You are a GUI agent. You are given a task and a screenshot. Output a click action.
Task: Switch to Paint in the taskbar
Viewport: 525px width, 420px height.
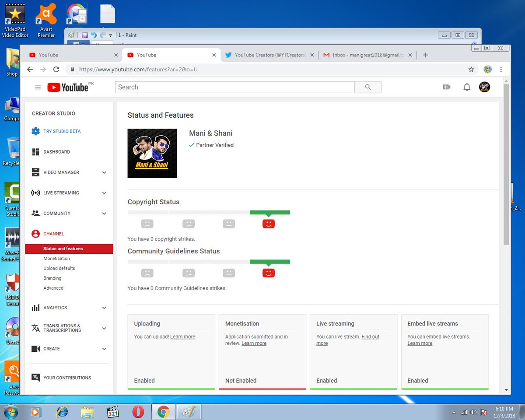coord(189,412)
